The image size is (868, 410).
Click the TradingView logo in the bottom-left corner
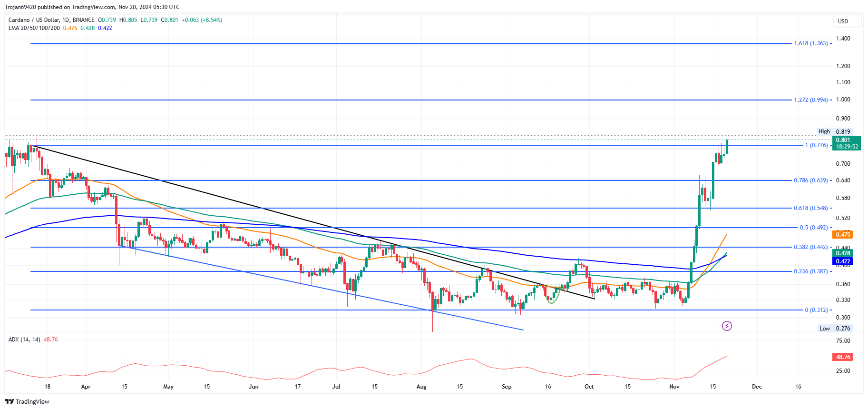coord(27,401)
